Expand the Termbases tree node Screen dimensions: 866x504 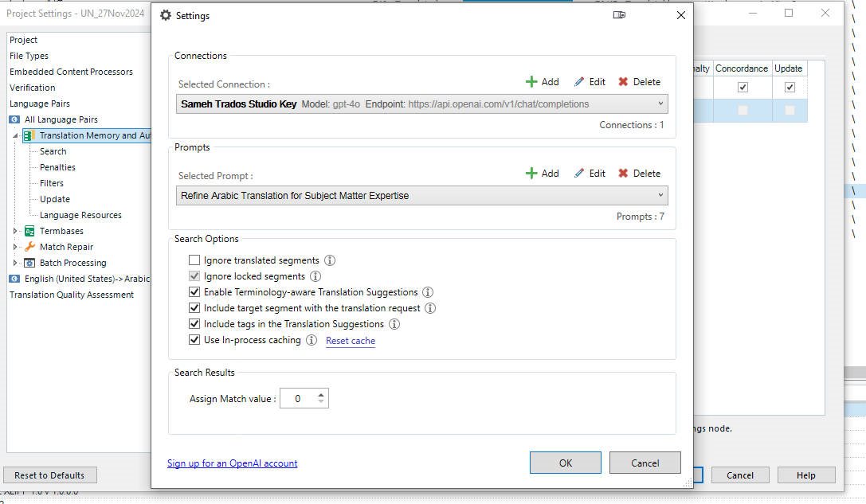point(14,231)
